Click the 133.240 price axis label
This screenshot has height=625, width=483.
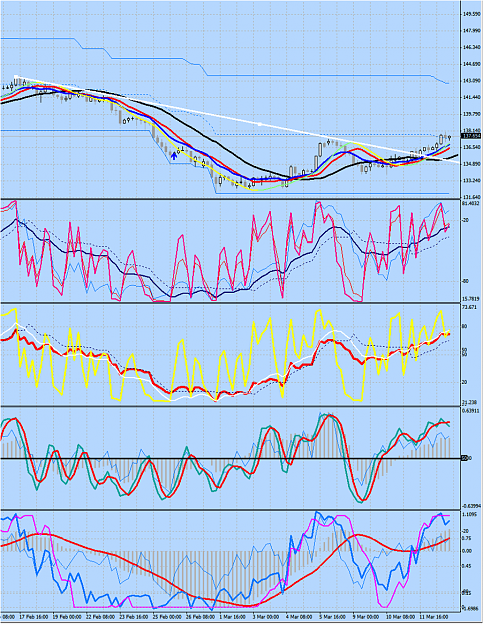tap(472, 181)
